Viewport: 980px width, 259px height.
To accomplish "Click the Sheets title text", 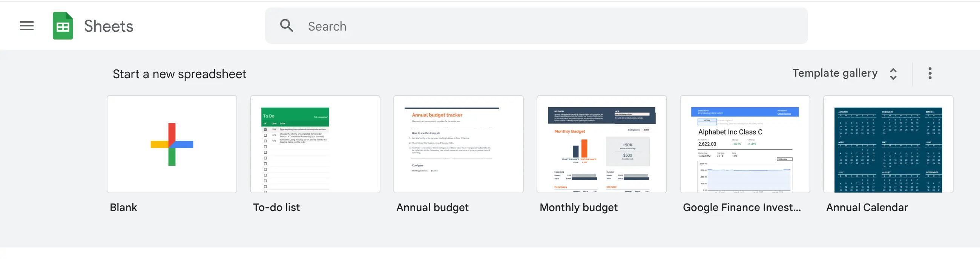I will pos(109,26).
